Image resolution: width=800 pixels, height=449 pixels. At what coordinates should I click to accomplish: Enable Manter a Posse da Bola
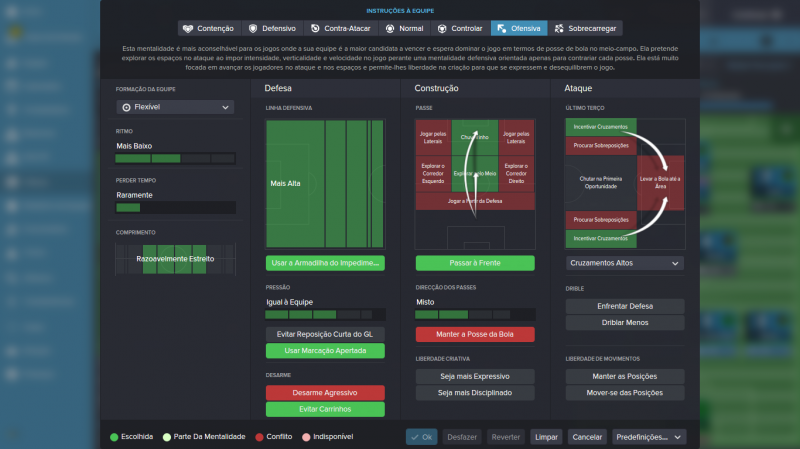[x=475, y=334]
